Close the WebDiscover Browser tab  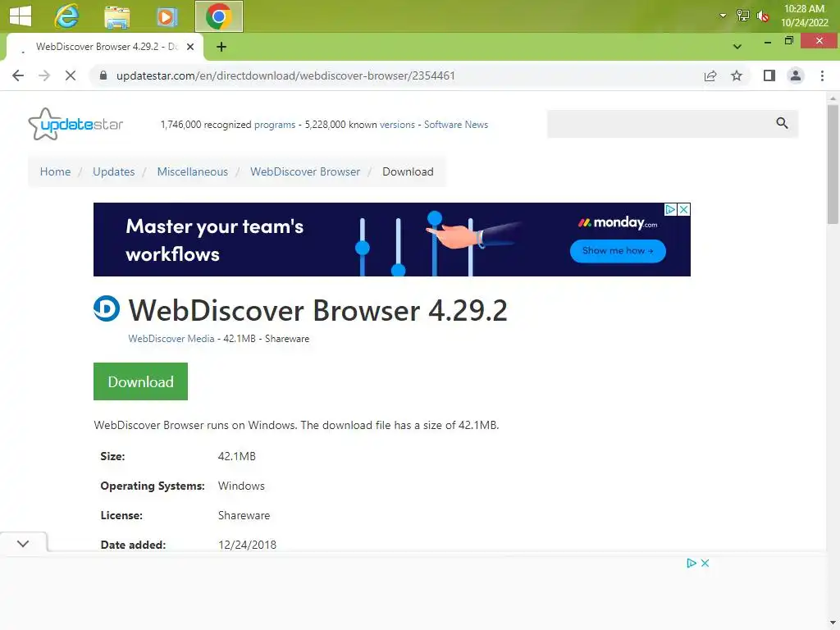pyautogui.click(x=190, y=47)
